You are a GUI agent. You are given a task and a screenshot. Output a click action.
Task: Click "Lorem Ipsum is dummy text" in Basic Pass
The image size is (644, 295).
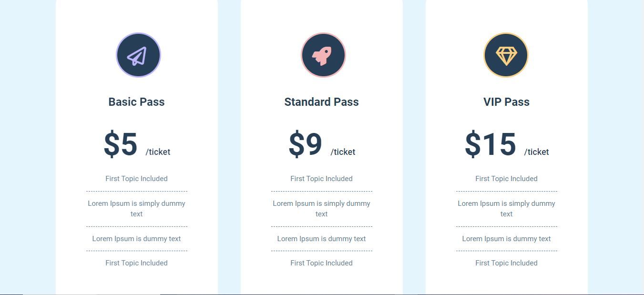coord(136,239)
